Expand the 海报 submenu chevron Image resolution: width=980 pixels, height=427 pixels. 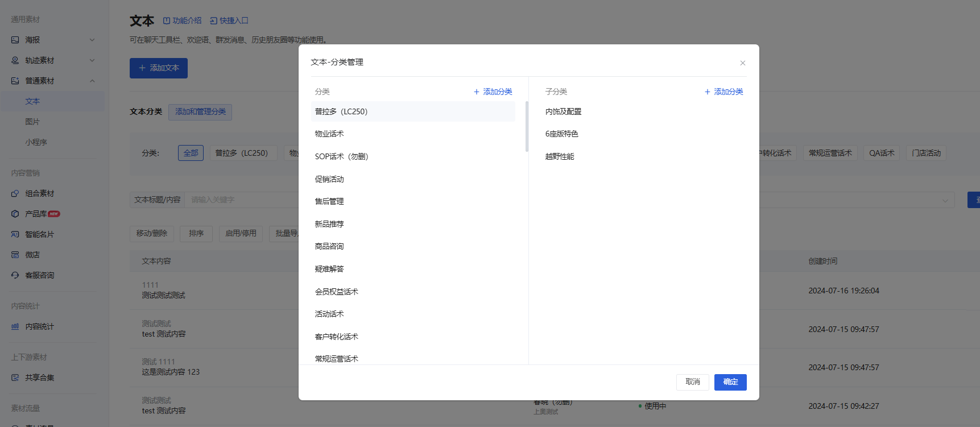point(92,40)
